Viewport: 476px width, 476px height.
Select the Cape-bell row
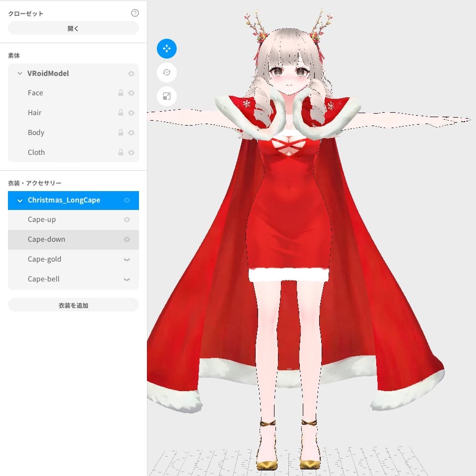tap(73, 279)
